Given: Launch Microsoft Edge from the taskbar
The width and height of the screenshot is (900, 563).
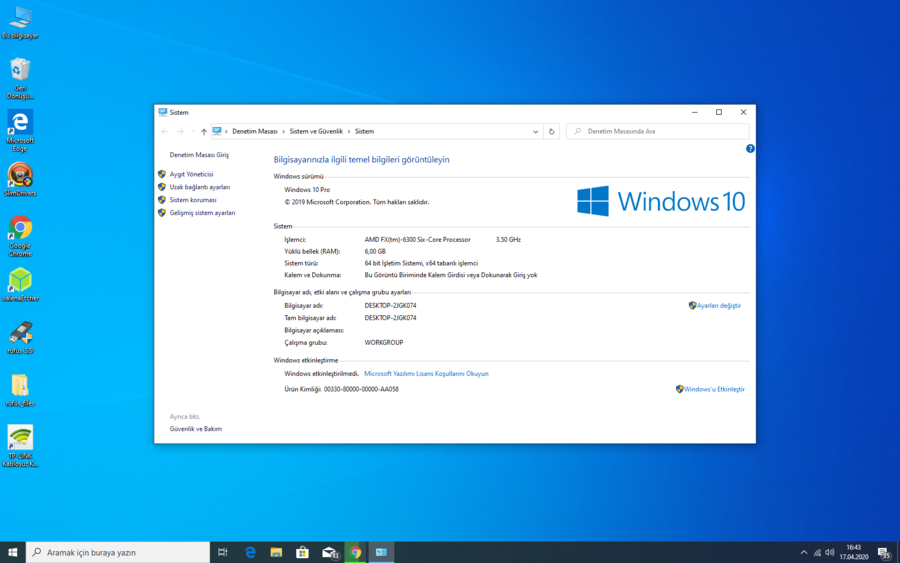Looking at the screenshot, I should pyautogui.click(x=250, y=552).
